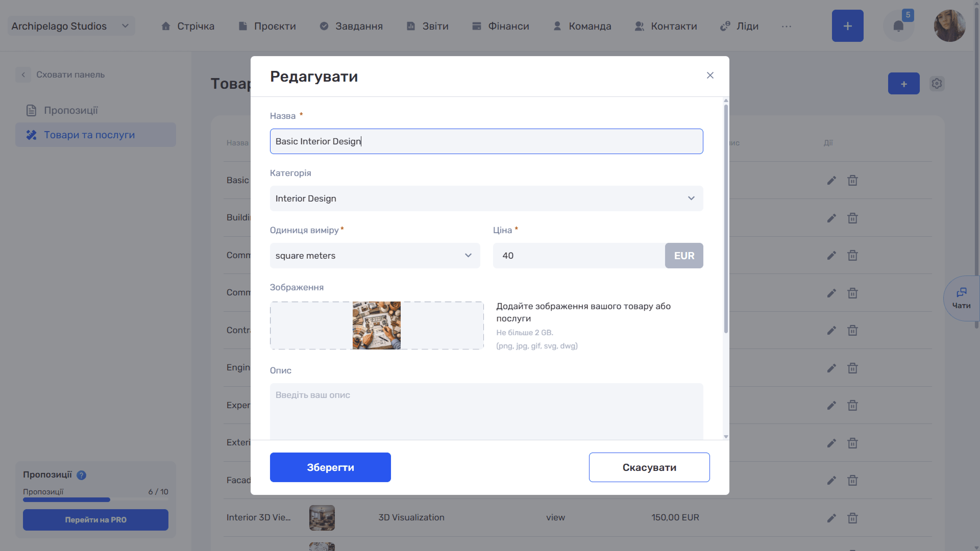Click the blue plus button in top navigation

coord(847,26)
